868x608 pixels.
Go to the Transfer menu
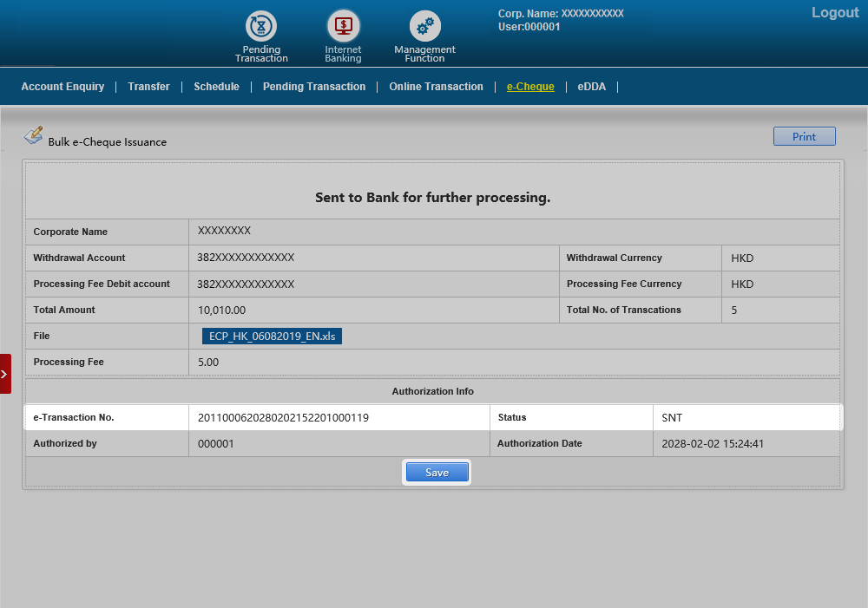point(148,87)
